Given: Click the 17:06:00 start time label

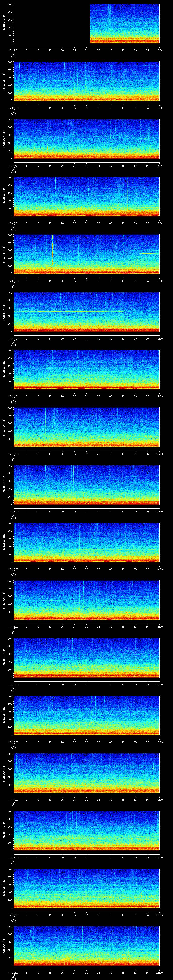Looking at the screenshot, I should (x=13, y=166).
